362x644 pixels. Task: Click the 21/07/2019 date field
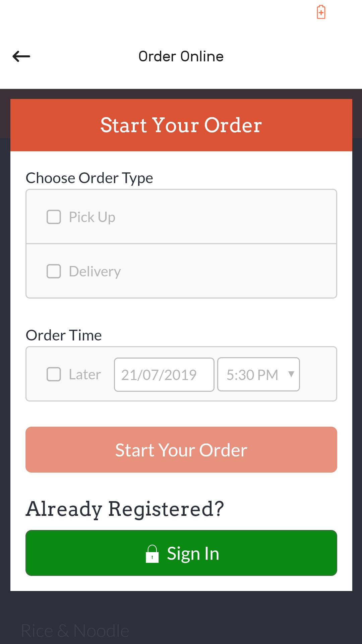point(164,375)
